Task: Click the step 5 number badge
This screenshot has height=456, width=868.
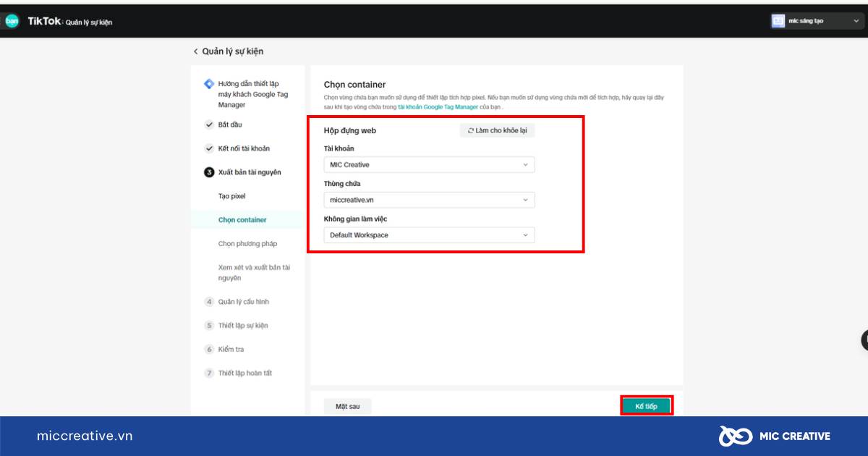Action: pos(209,326)
